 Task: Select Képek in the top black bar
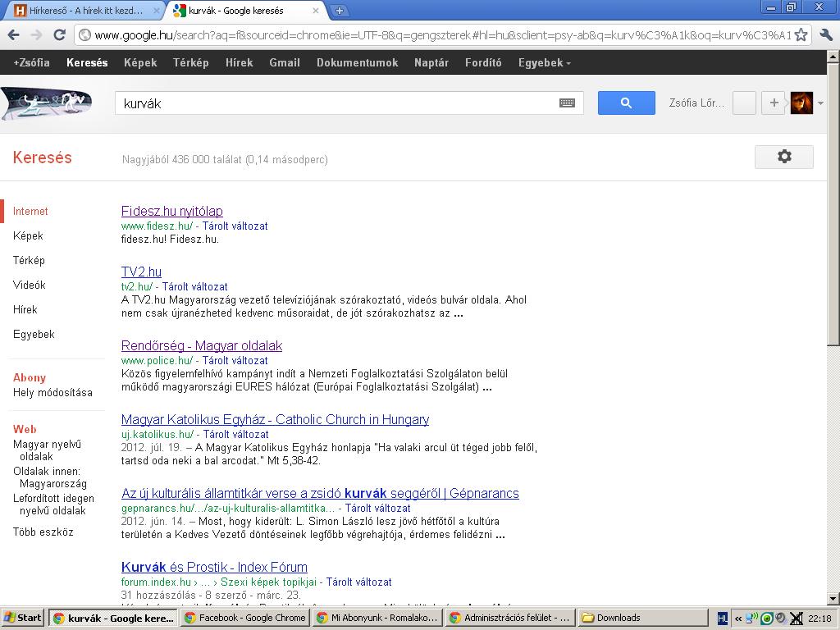coord(140,62)
